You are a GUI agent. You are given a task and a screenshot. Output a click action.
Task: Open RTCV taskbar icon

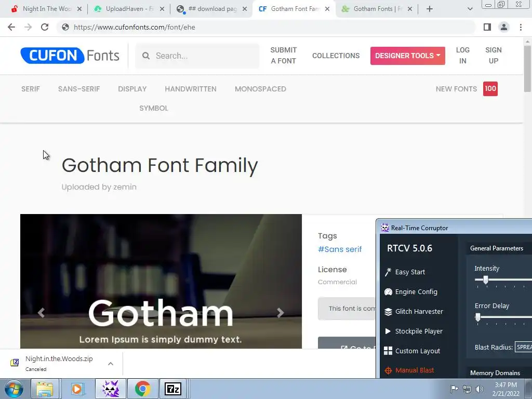111,389
